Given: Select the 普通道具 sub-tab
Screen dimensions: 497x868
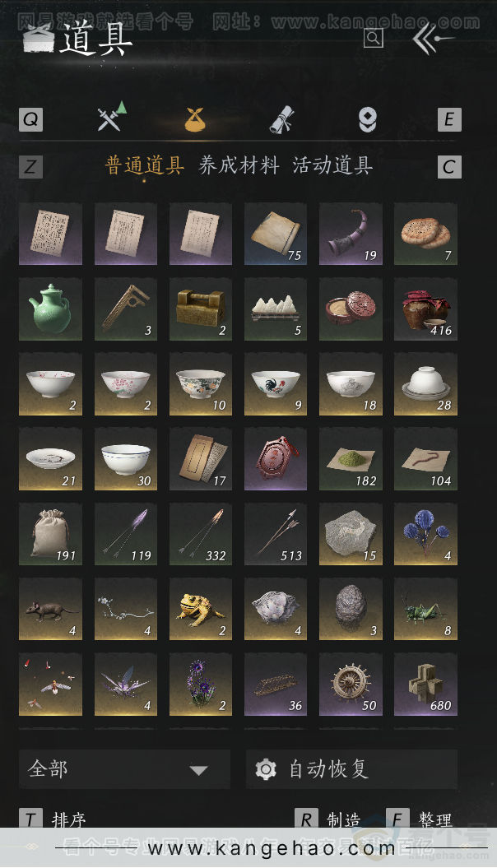Looking at the screenshot, I should [145, 165].
